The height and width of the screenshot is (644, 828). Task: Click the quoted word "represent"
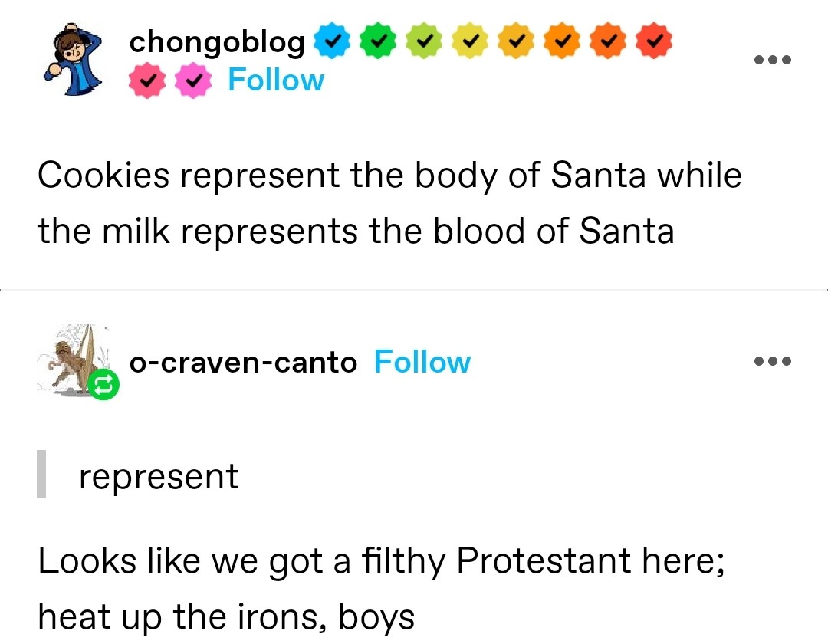(159, 477)
